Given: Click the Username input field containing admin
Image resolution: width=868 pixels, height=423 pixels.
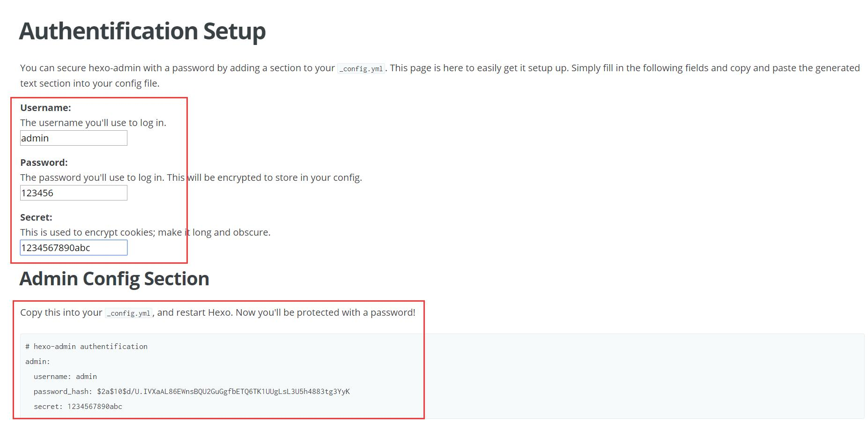Looking at the screenshot, I should click(x=74, y=138).
